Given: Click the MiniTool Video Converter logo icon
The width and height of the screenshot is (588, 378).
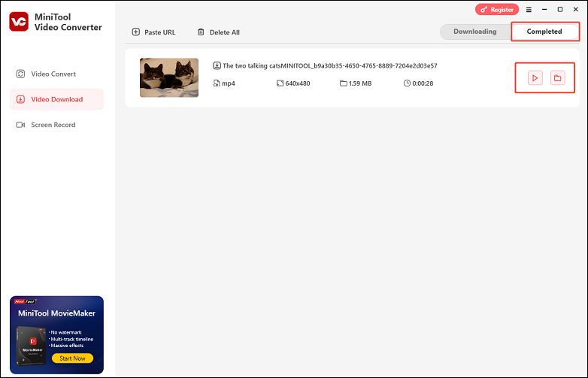Looking at the screenshot, I should 19,22.
